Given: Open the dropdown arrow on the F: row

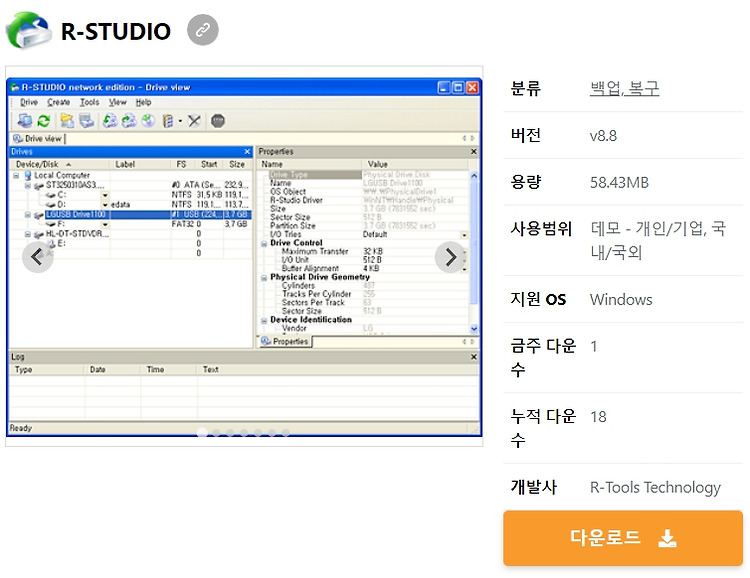Looking at the screenshot, I should tap(105, 224).
